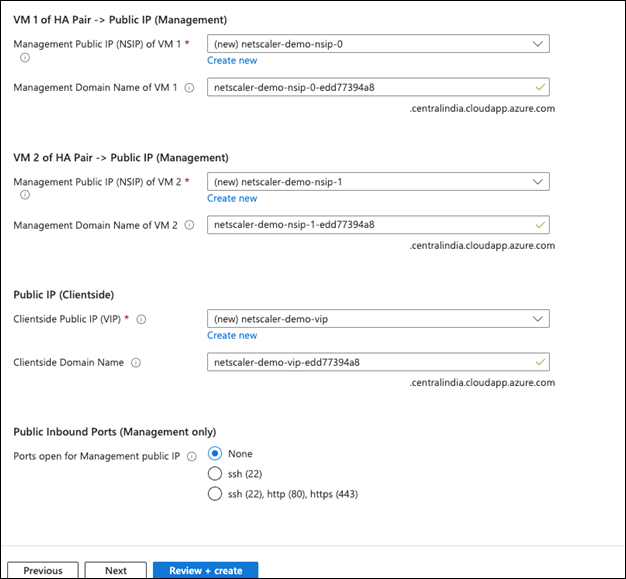Edit the VM 2 management domain name field
The width and height of the screenshot is (626, 579).
(x=378, y=225)
